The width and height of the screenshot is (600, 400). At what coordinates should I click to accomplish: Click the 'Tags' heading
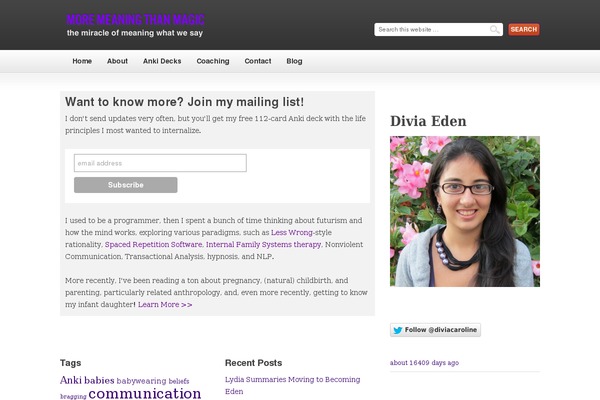point(70,363)
